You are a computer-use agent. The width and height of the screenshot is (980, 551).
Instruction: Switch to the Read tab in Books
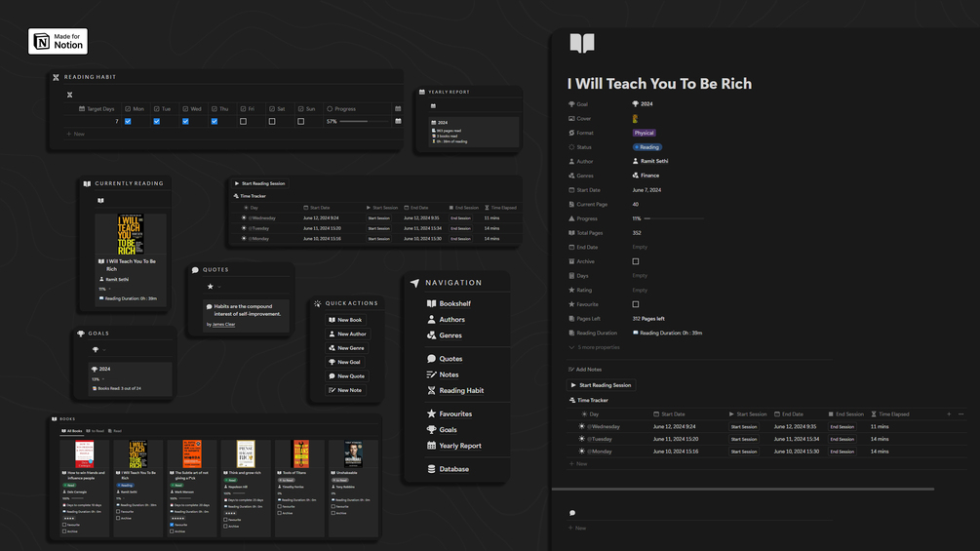115,431
